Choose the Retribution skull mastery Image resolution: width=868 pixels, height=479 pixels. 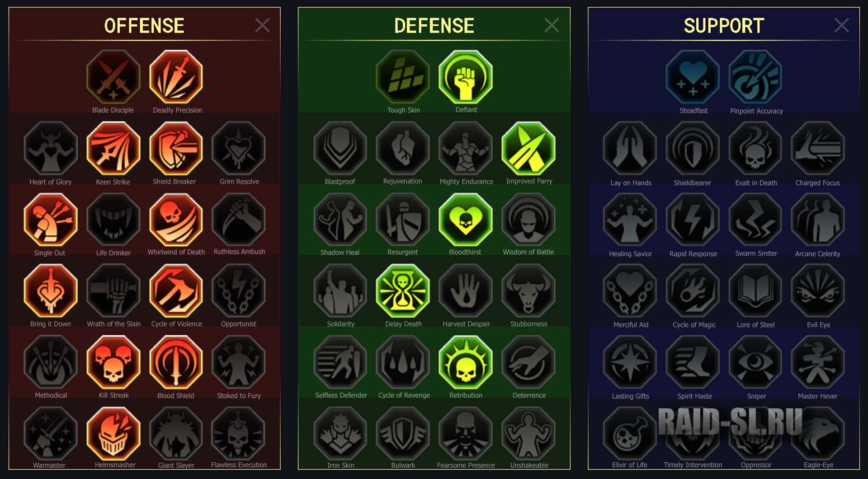(x=466, y=362)
